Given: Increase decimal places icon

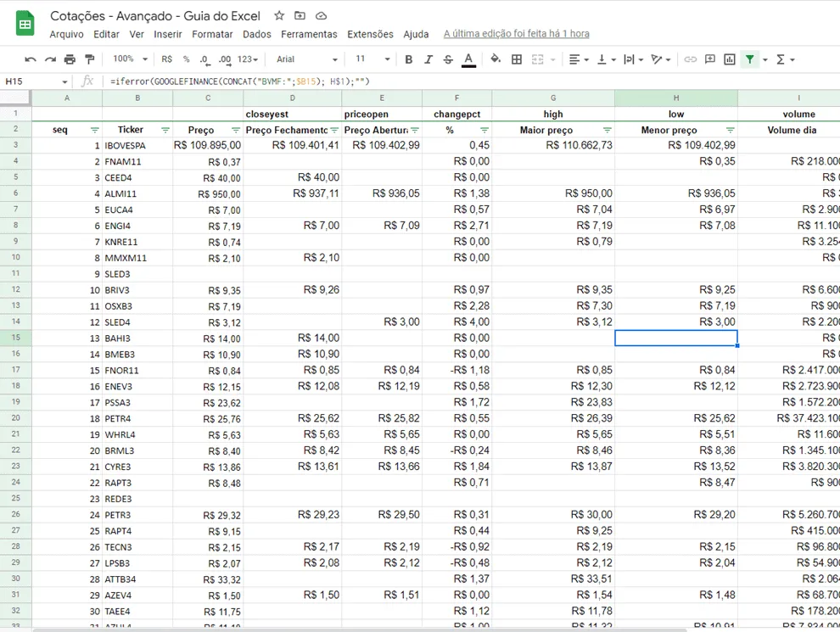Looking at the screenshot, I should (x=225, y=59).
